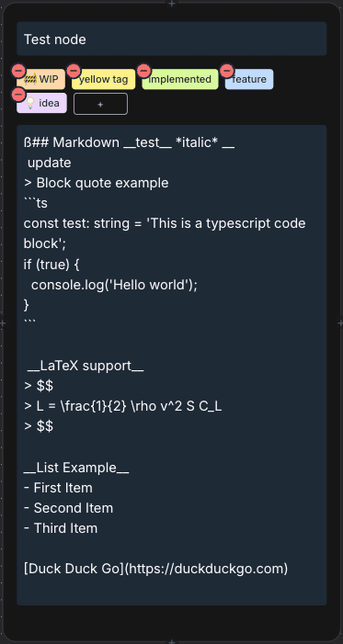Click bottom edge plus connection handle
This screenshot has height=644, width=343.
coord(171,641)
